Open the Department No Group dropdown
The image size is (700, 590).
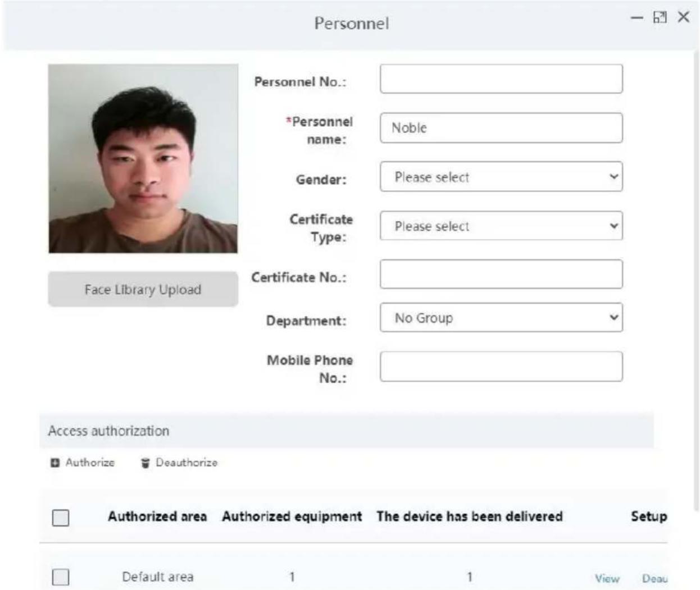point(501,318)
